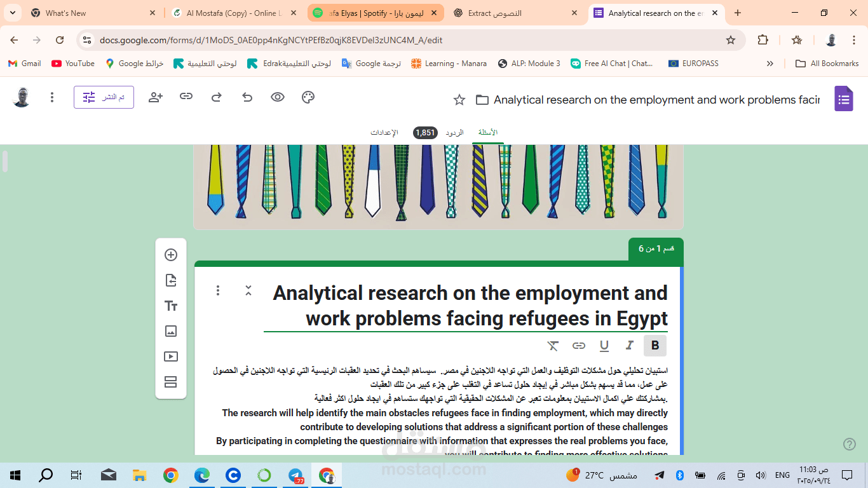Screen dimensions: 868x488
Task: Insert an image from the side toolbar
Action: pyautogui.click(x=171, y=331)
